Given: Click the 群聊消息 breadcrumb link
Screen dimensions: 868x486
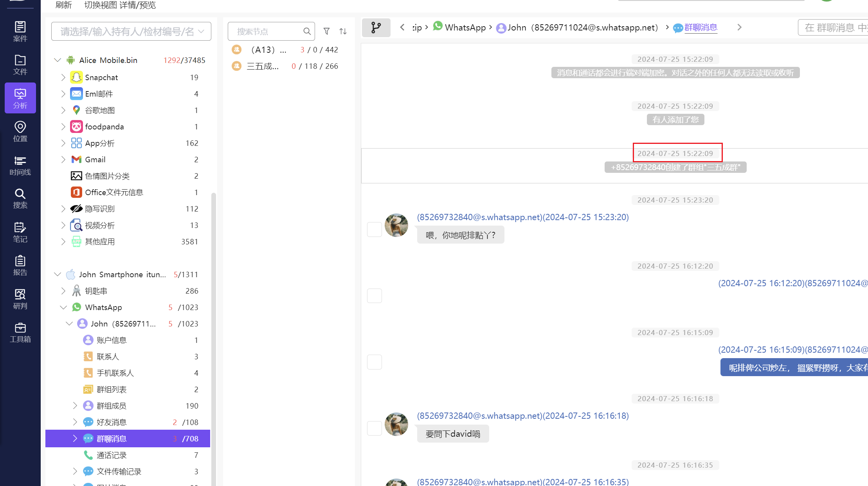Looking at the screenshot, I should [x=701, y=27].
